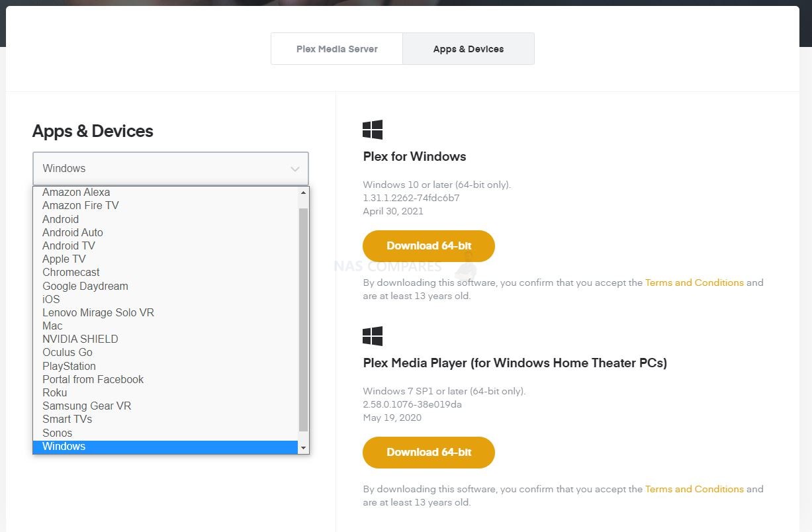Click the Plex for Windows heading
Viewport: 812px width, 532px height.
(414, 157)
